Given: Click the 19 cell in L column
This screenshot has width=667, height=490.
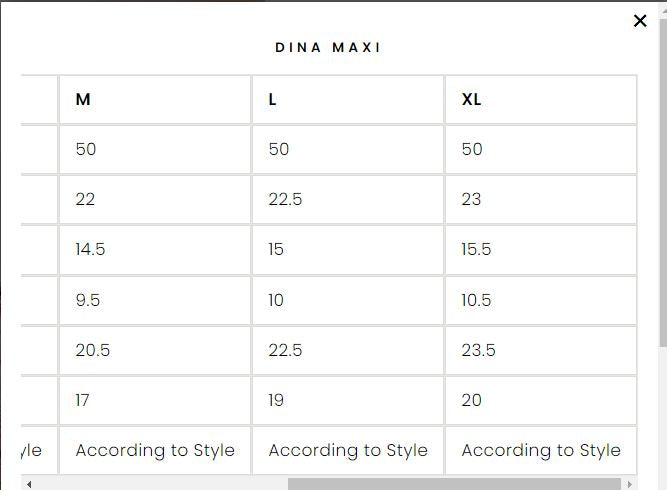Looking at the screenshot, I should coord(276,400).
